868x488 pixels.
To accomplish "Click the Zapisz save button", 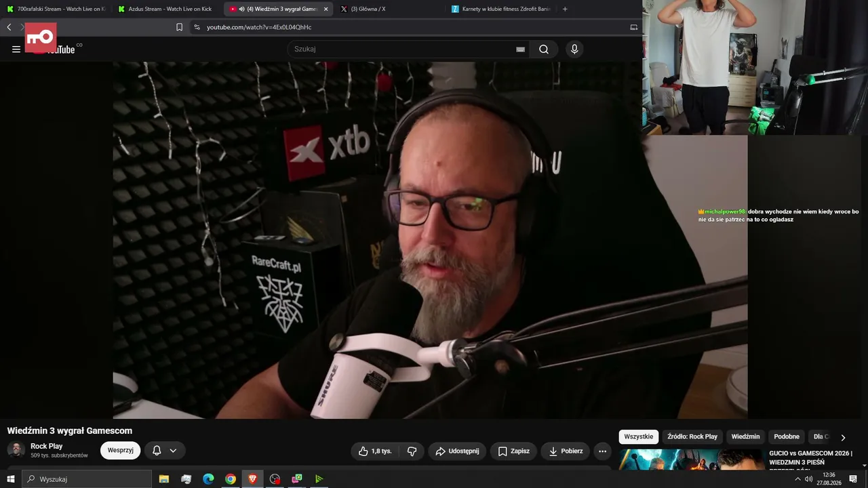I will point(513,451).
